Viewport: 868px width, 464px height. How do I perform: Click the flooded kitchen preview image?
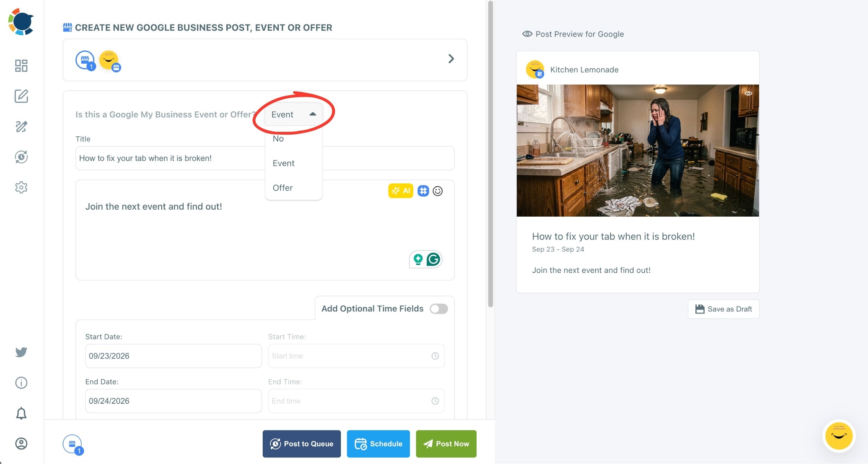(x=638, y=151)
